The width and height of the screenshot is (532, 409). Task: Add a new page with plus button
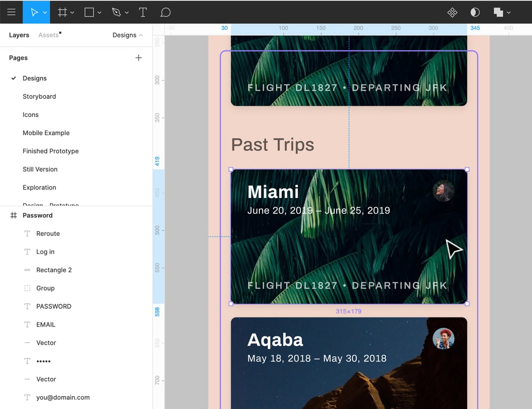point(138,58)
